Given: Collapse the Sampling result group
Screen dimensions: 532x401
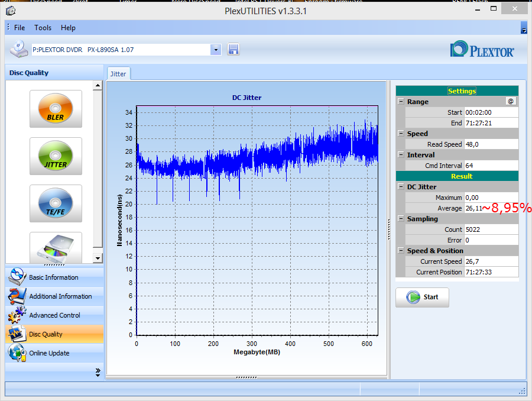Looking at the screenshot, I should [401, 218].
